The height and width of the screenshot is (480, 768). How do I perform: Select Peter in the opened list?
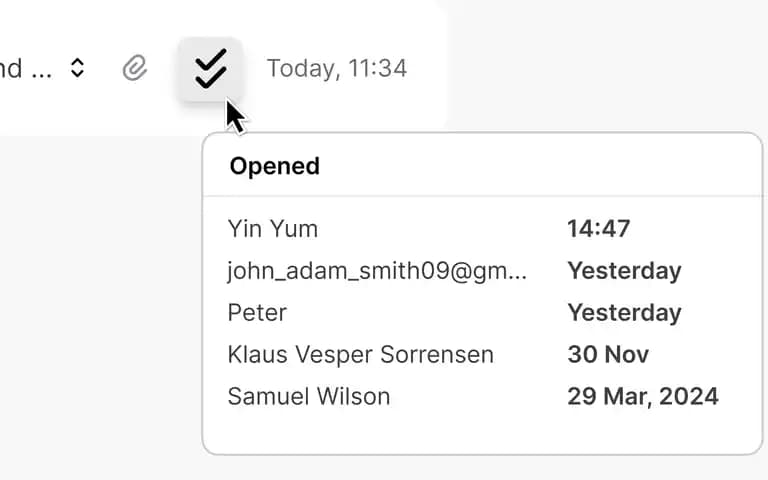(x=257, y=312)
